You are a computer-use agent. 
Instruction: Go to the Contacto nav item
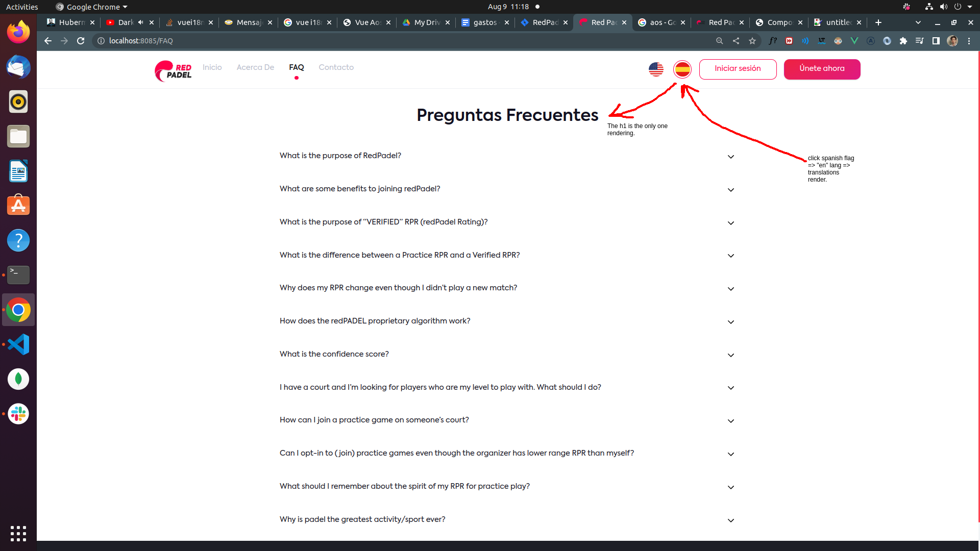point(336,67)
